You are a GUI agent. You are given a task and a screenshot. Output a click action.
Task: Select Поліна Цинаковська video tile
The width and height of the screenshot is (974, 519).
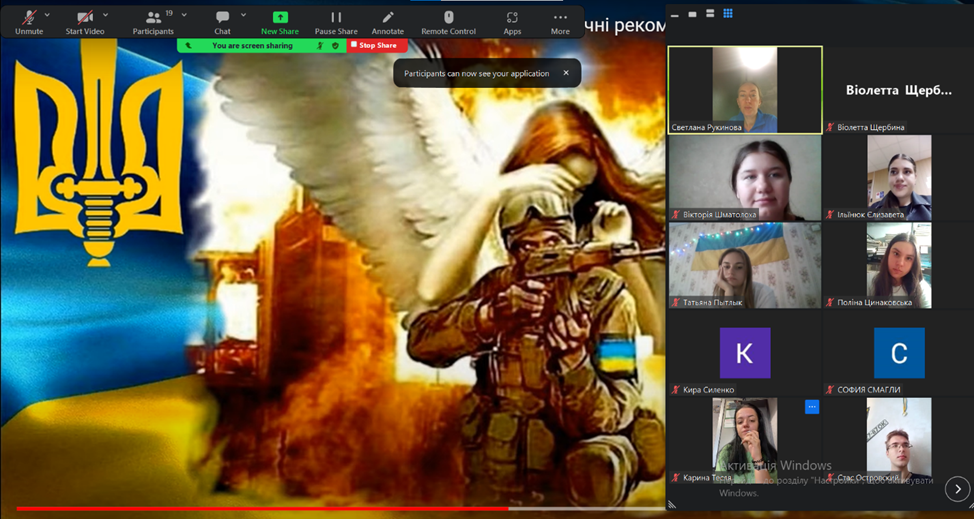(899, 265)
